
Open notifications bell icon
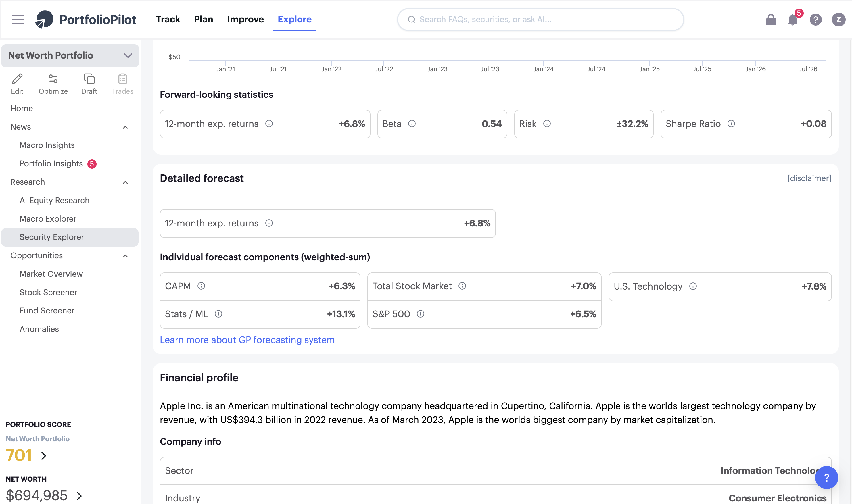click(792, 19)
